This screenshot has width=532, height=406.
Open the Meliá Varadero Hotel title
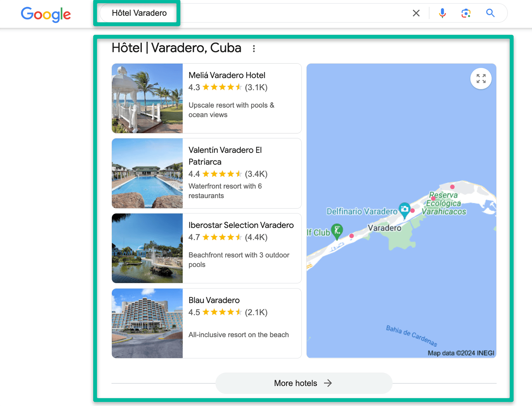227,75
